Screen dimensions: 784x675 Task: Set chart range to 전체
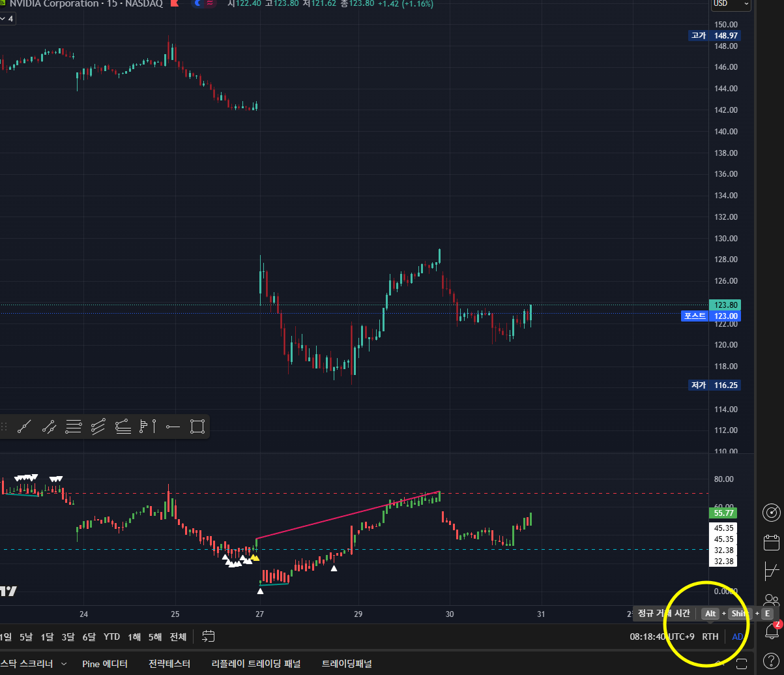point(178,637)
